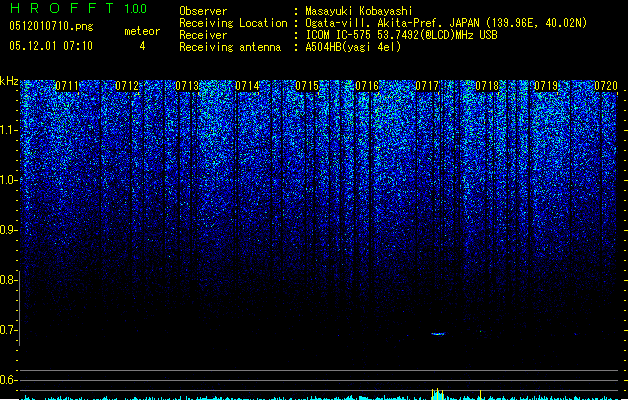The height and width of the screenshot is (400, 629).
Task: Click the 1.0 frequency axis label
Action: coord(8,180)
